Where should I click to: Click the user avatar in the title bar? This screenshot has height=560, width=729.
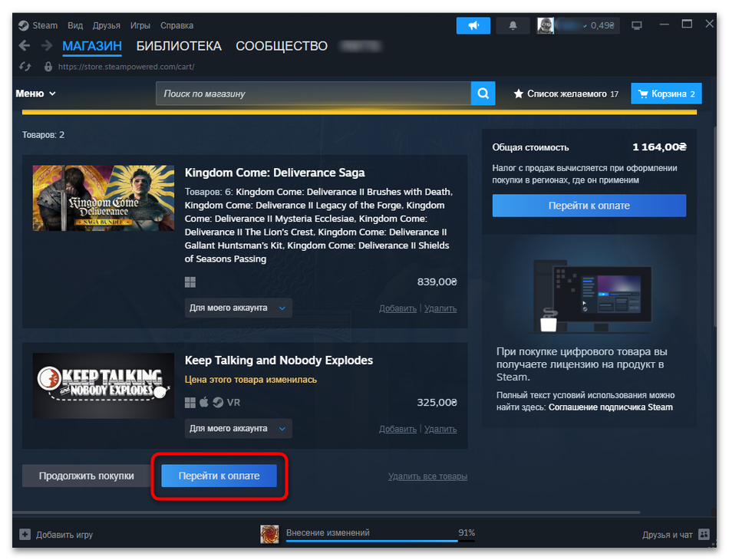coord(546,25)
